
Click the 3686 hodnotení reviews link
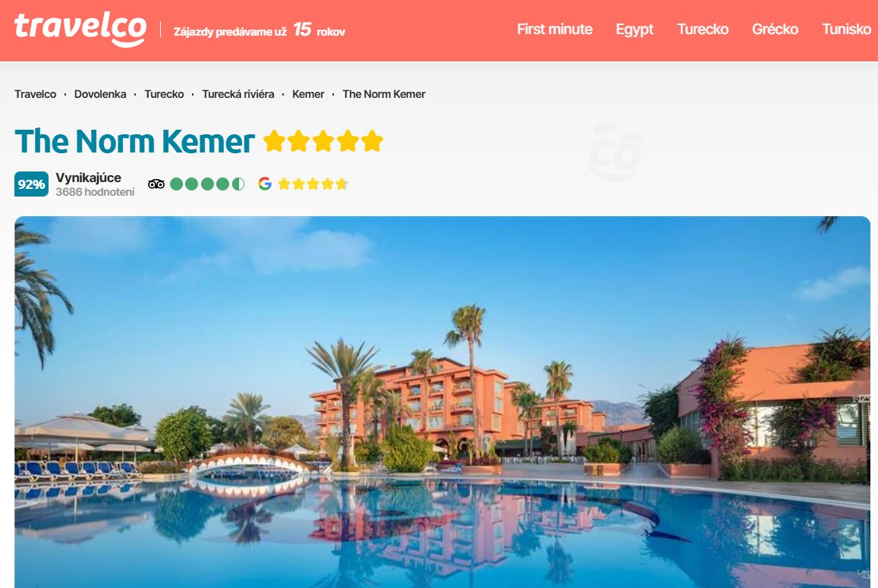(95, 192)
